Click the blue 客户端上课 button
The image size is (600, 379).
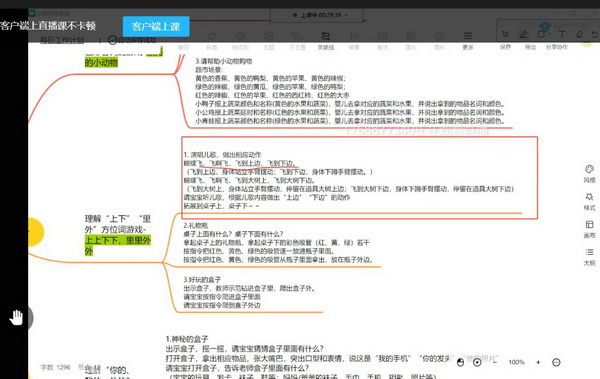click(x=156, y=26)
